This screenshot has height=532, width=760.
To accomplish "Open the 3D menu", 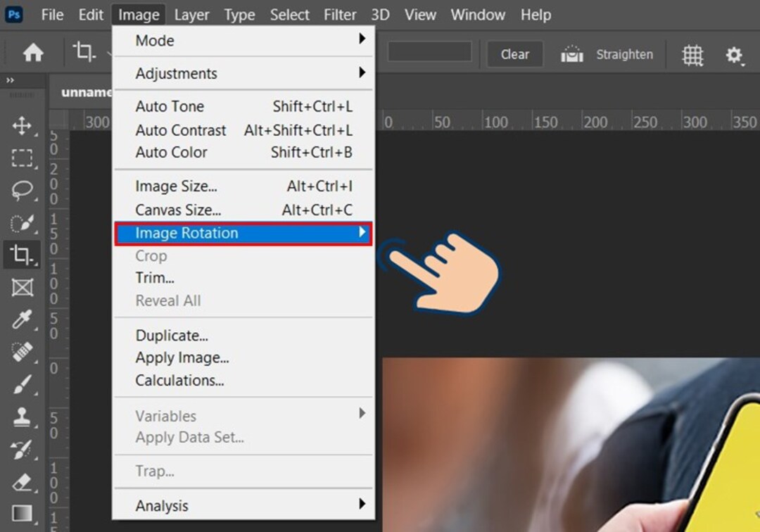I will (381, 15).
